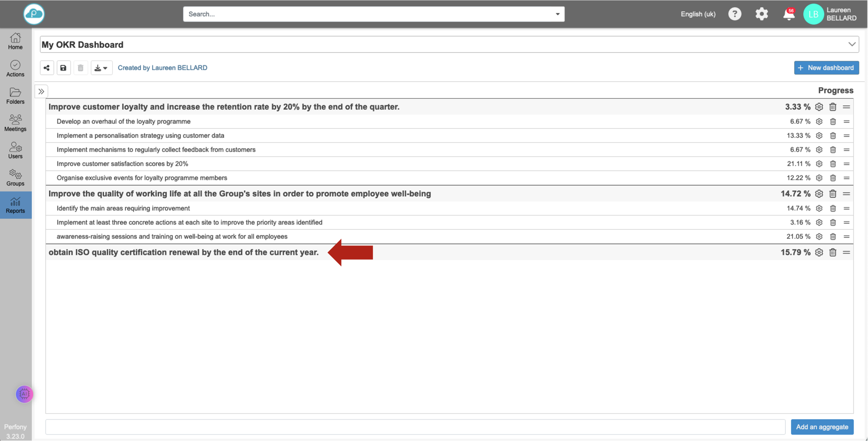
Task: Click the save dashboard icon
Action: point(63,68)
